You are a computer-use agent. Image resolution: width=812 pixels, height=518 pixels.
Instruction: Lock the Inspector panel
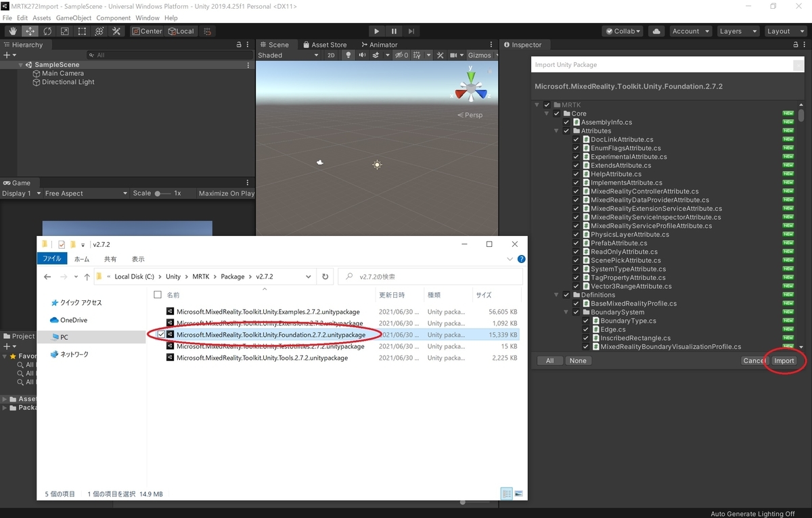(795, 45)
